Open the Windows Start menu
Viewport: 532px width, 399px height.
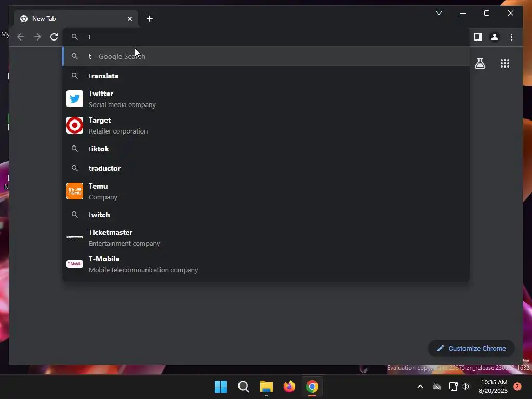point(220,387)
